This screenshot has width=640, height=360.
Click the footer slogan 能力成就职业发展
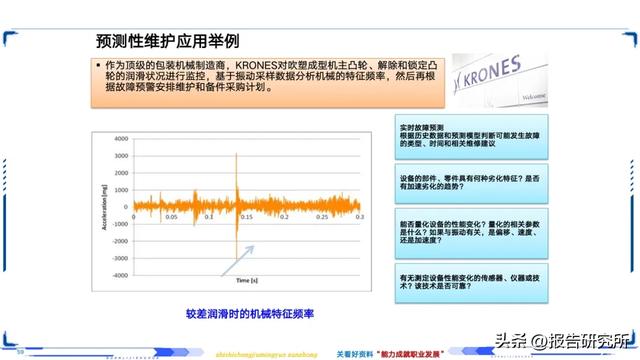point(411,354)
